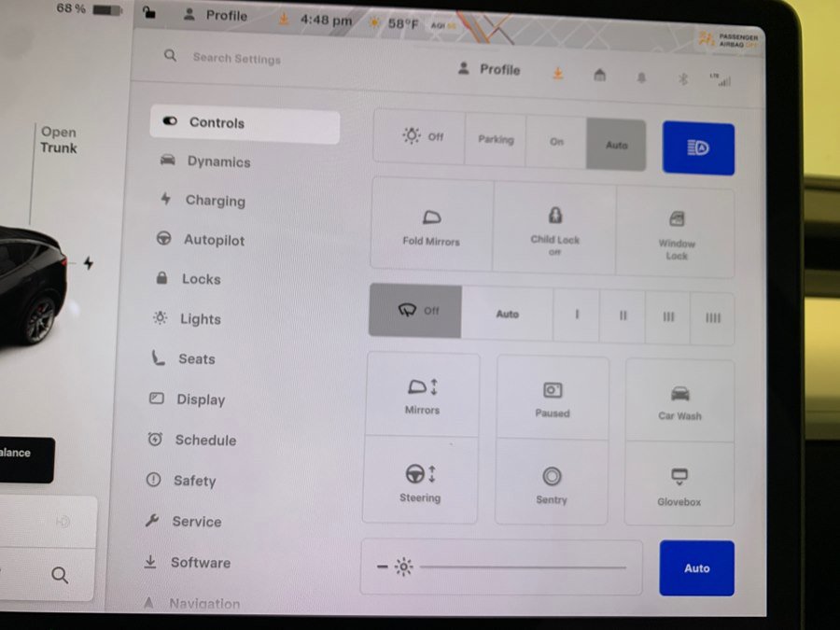The image size is (840, 630).
Task: Turn wipers Off
Action: [415, 311]
